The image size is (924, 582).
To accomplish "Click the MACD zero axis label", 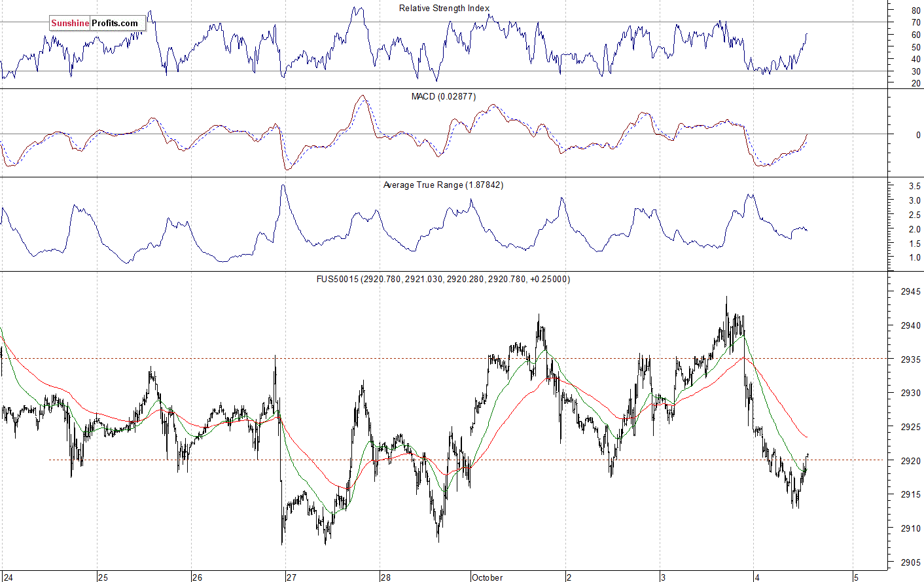I will (x=918, y=135).
